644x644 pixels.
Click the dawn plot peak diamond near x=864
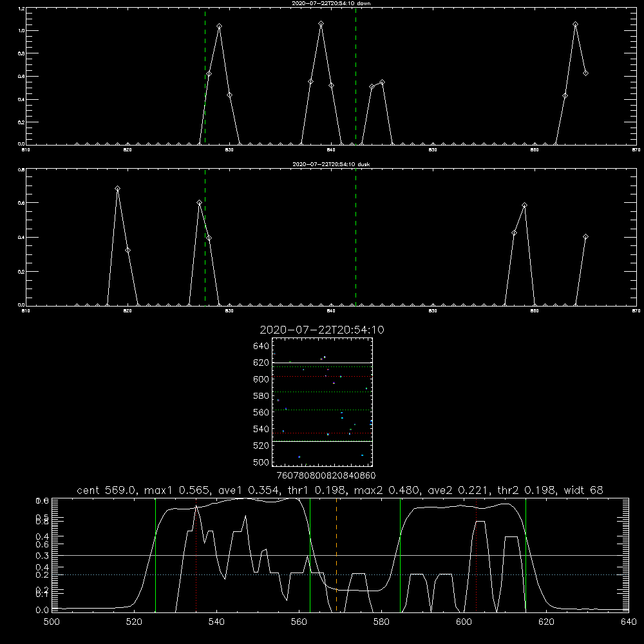coord(575,24)
